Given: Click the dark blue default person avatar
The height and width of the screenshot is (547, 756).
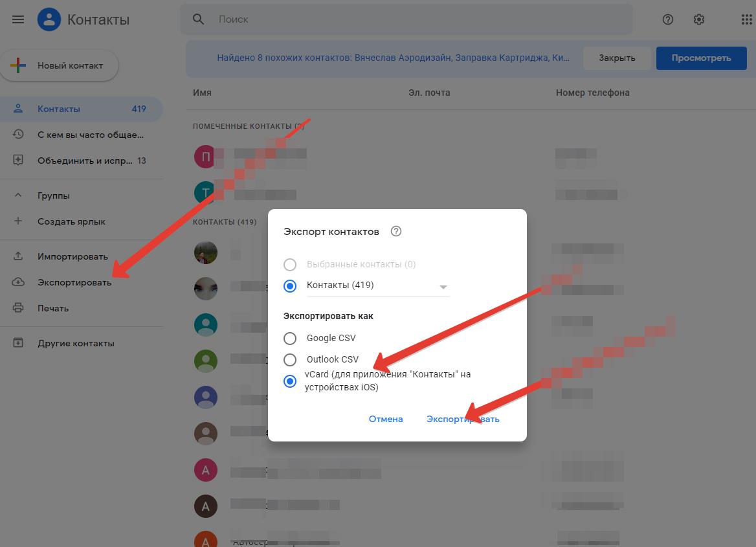Looking at the screenshot, I should pos(205,397).
